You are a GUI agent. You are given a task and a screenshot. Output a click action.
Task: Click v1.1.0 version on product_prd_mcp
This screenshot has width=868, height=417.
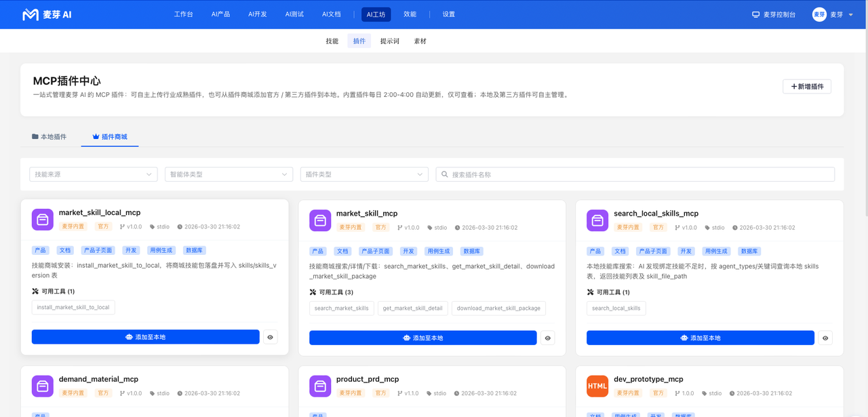[x=408, y=393]
